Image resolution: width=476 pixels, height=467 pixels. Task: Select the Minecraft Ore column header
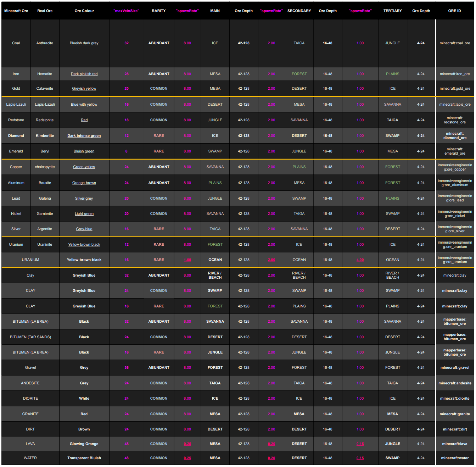[x=16, y=11]
